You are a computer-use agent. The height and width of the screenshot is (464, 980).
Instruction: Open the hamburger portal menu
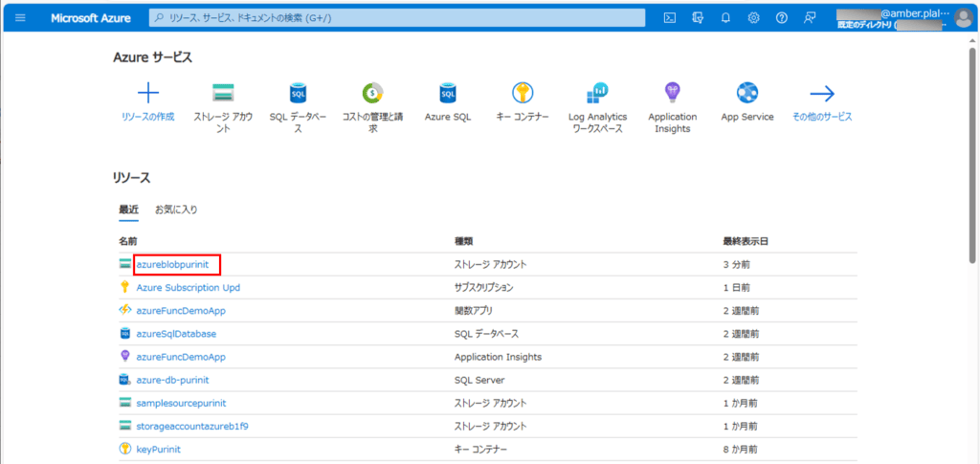tap(21, 18)
